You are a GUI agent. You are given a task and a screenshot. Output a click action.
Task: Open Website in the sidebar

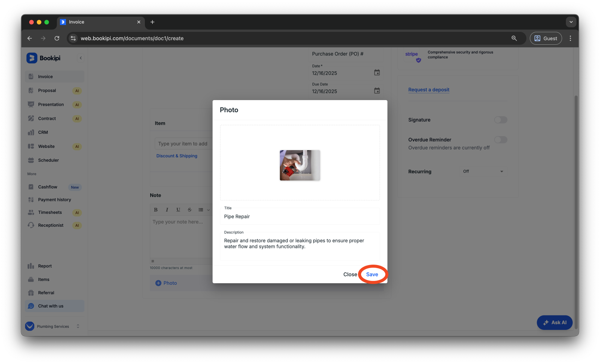click(55, 146)
